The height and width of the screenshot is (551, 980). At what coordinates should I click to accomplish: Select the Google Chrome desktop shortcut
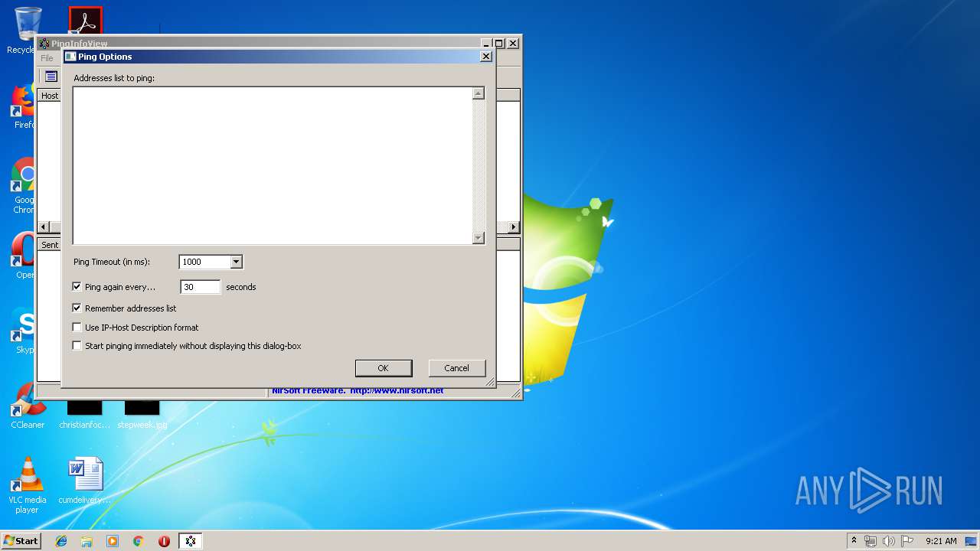pos(24,186)
